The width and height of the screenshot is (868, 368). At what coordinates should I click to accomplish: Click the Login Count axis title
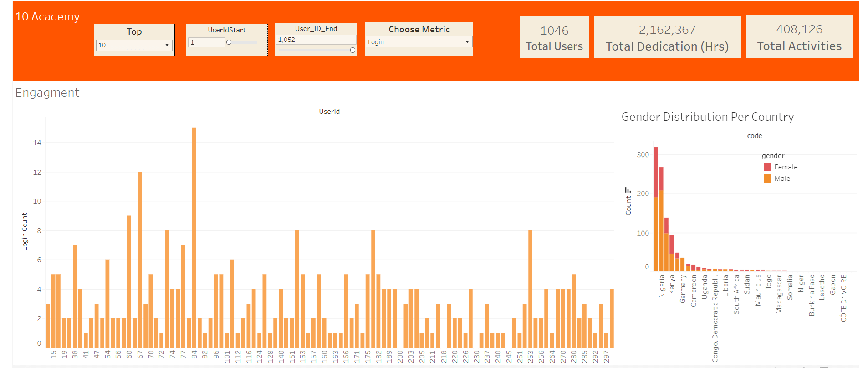25,231
